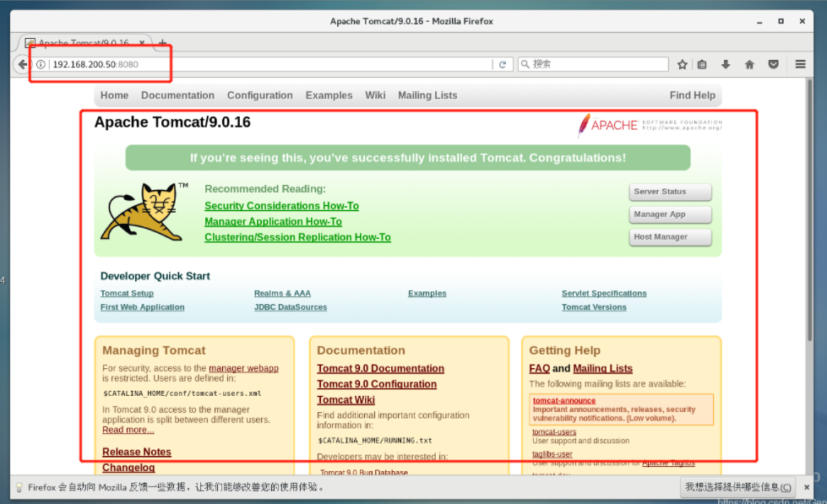
Task: Select the $CATALINA_HOME/conf/tomcat-users.xml path text
Action: [182, 393]
